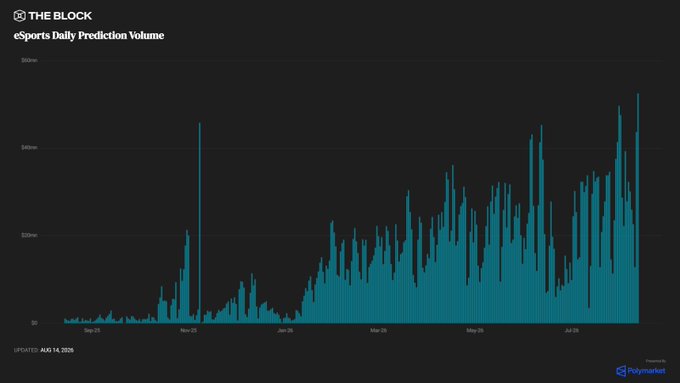Click the Jul 26 x-axis label
Image resolution: width=680 pixels, height=383 pixels.
coord(572,331)
